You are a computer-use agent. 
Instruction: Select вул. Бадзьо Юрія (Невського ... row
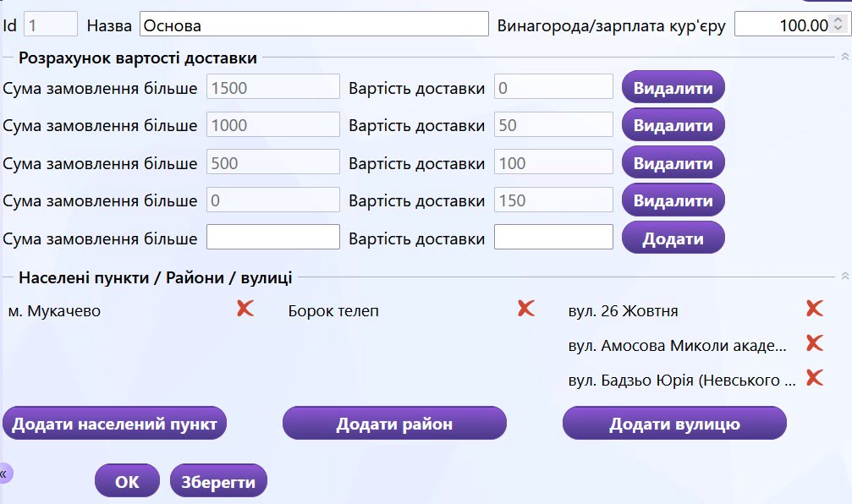[x=682, y=381]
